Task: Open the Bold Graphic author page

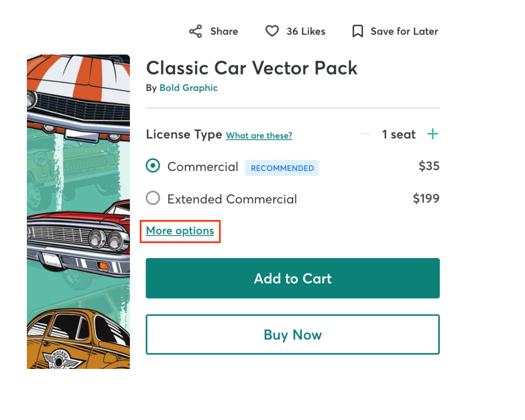Action: pos(188,88)
